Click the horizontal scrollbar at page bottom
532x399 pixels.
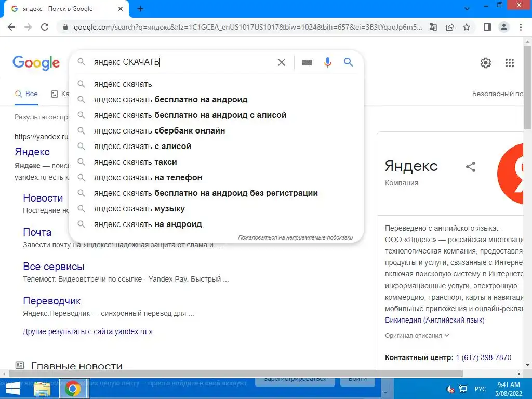pyautogui.click(x=236, y=374)
